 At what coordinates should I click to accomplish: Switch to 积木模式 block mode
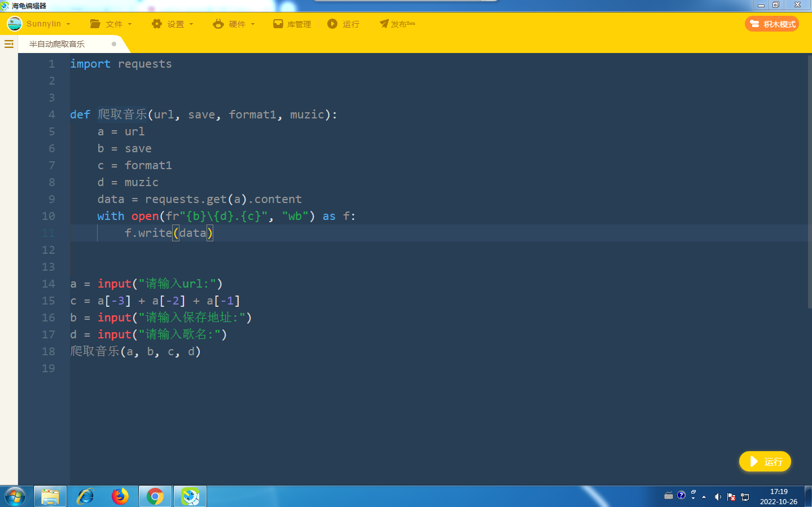point(772,24)
